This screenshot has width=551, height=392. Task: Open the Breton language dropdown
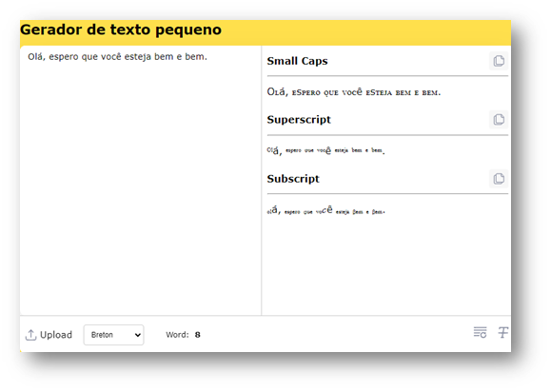[x=113, y=335]
